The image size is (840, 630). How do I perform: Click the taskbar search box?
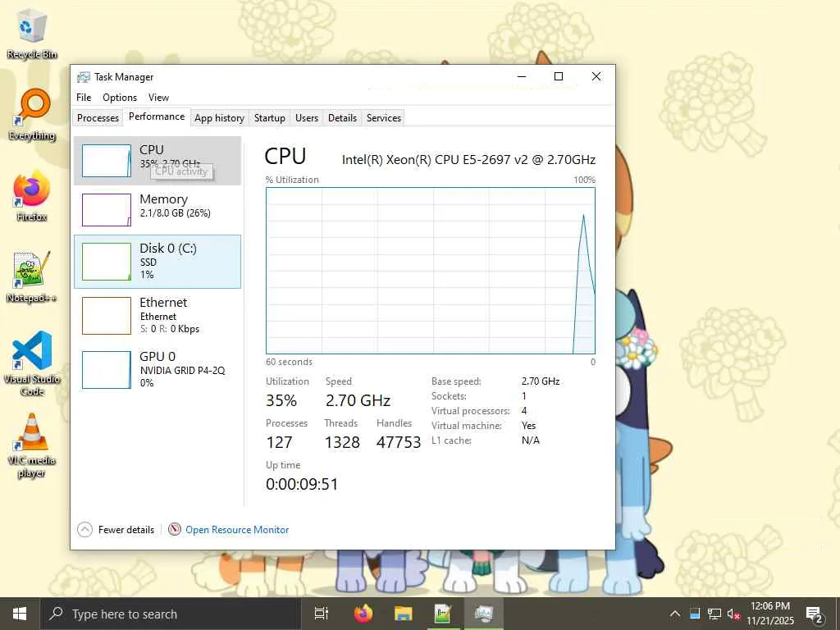(x=171, y=614)
